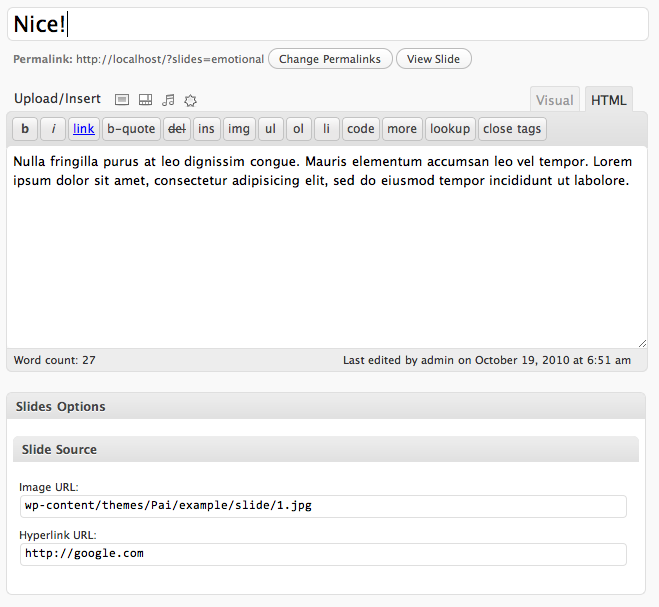Viewport: 659px width, 607px height.
Task: Click the code toolbar button
Action: coord(361,129)
